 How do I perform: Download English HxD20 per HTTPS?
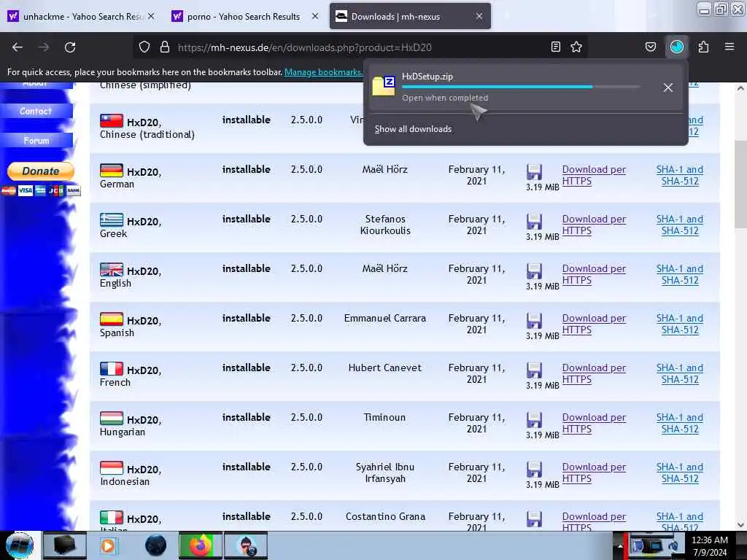point(594,274)
